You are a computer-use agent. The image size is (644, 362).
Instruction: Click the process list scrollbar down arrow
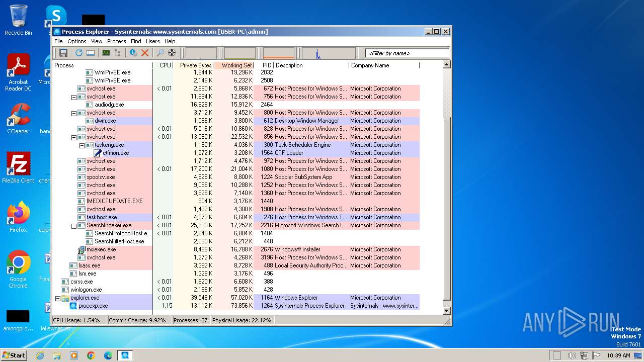coord(446,311)
